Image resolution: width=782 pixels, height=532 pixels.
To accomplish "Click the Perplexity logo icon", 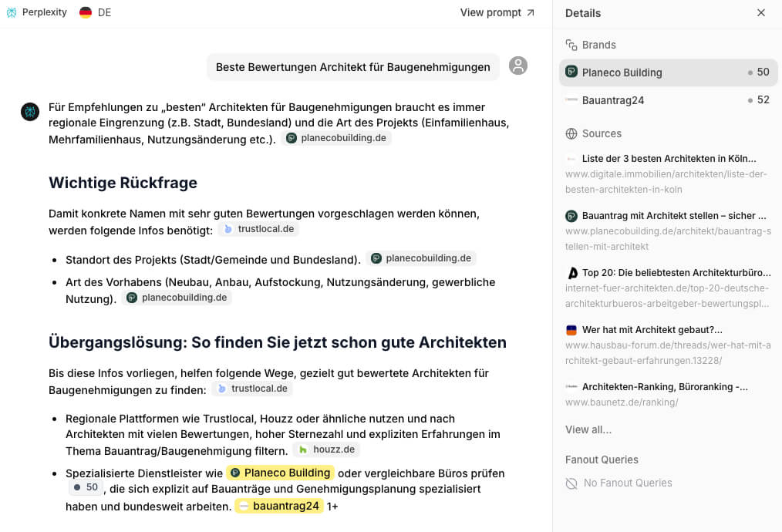I will pos(12,12).
